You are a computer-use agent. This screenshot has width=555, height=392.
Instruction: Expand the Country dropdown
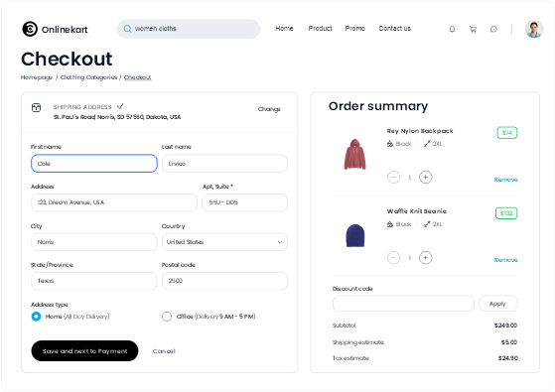pyautogui.click(x=224, y=242)
